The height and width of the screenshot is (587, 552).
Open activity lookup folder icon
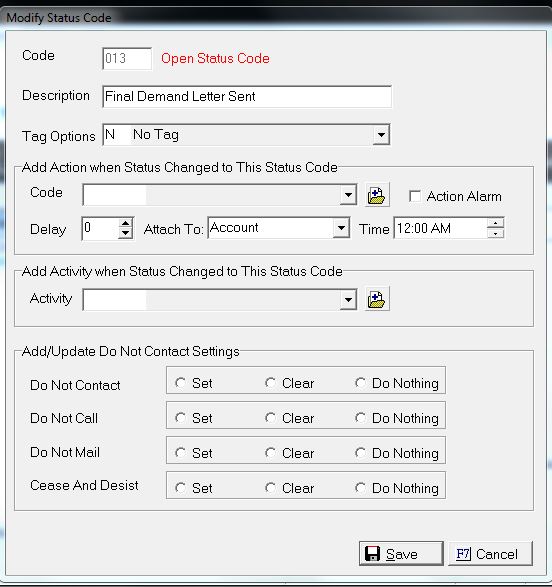pyautogui.click(x=377, y=299)
